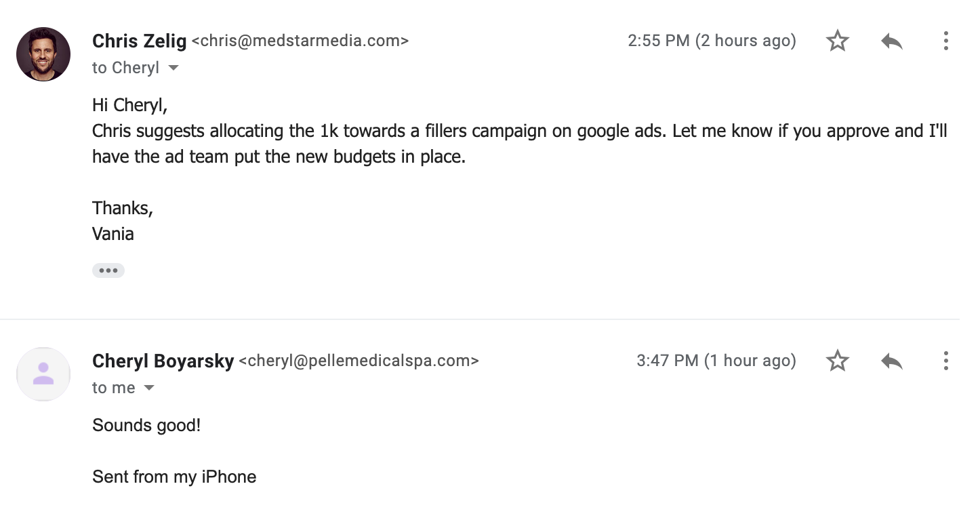Screen dimensions: 980x522
Task: Click the 'to Cheryl' recipient text
Action: 125,68
